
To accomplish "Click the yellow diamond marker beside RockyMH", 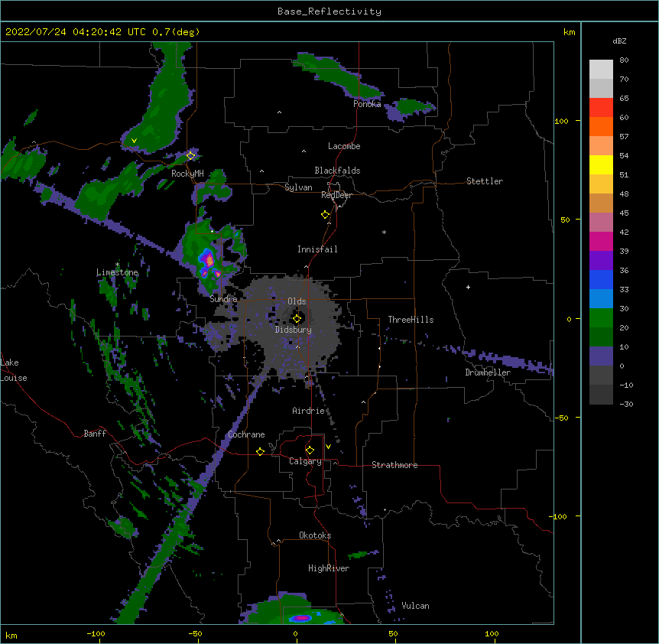I will [191, 155].
